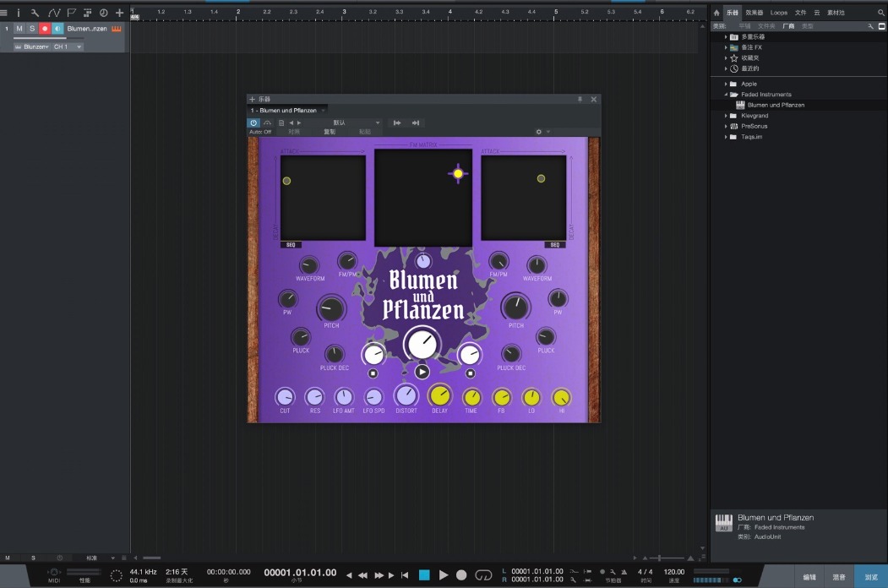Screen dimensions: 888x588
Task: Expand the Klevgrand folder
Action: point(726,116)
